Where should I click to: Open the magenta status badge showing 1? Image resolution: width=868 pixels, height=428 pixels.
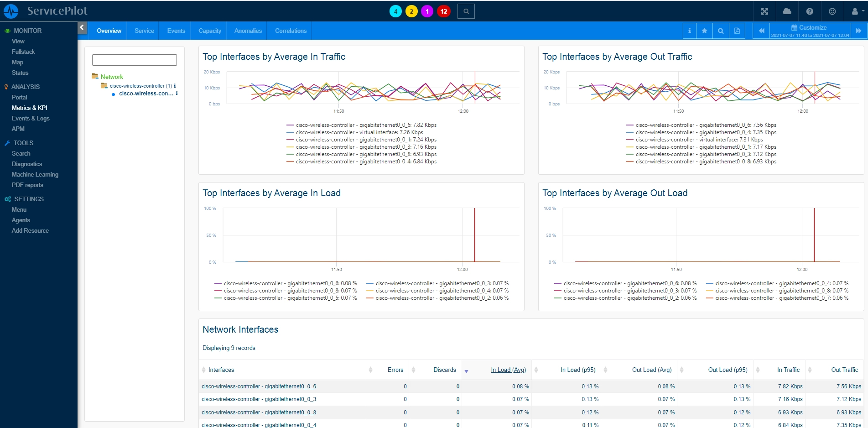click(x=427, y=11)
